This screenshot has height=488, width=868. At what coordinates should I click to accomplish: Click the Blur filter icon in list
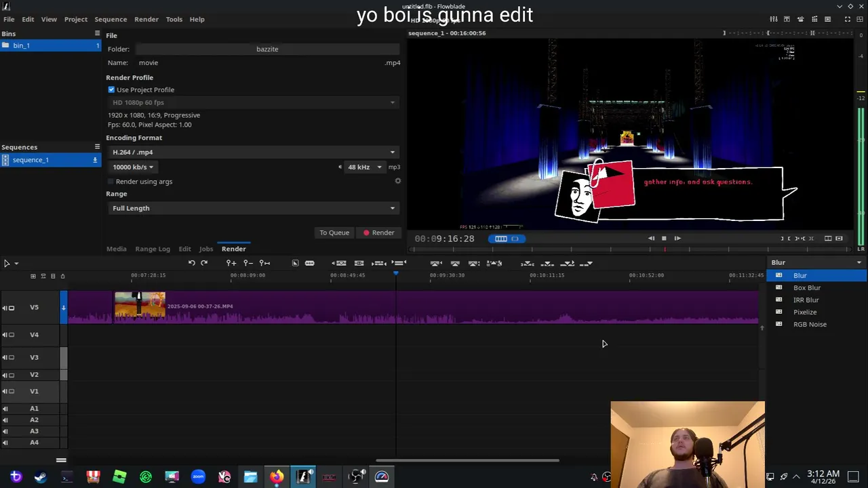click(x=778, y=275)
